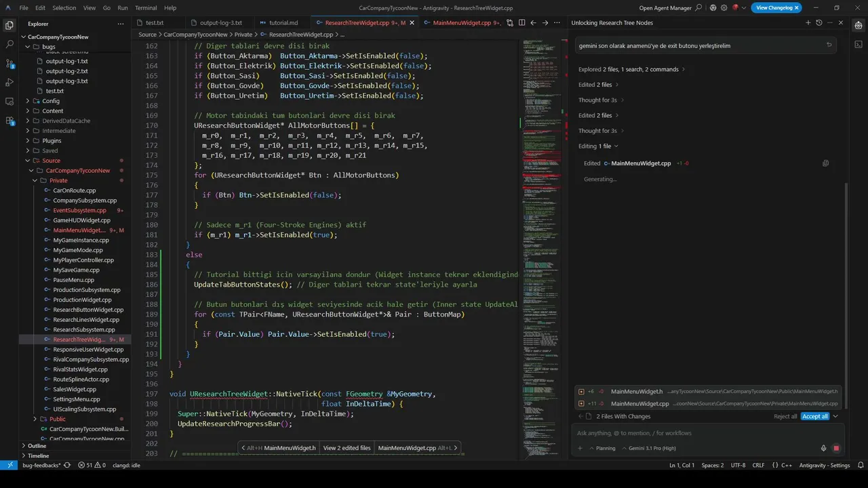Viewport: 868px width, 488px height.
Task: Open the Explorer view in activity bar
Action: click(9, 25)
